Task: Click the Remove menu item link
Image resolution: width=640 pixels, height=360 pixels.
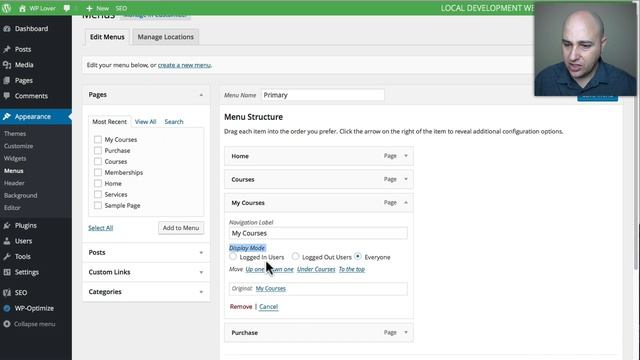Action: click(x=241, y=307)
